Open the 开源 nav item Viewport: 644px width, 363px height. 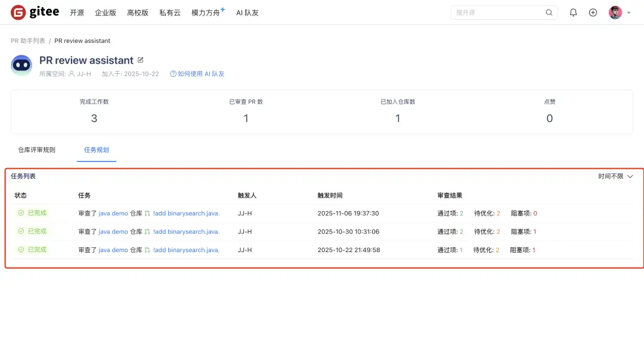[x=77, y=13]
